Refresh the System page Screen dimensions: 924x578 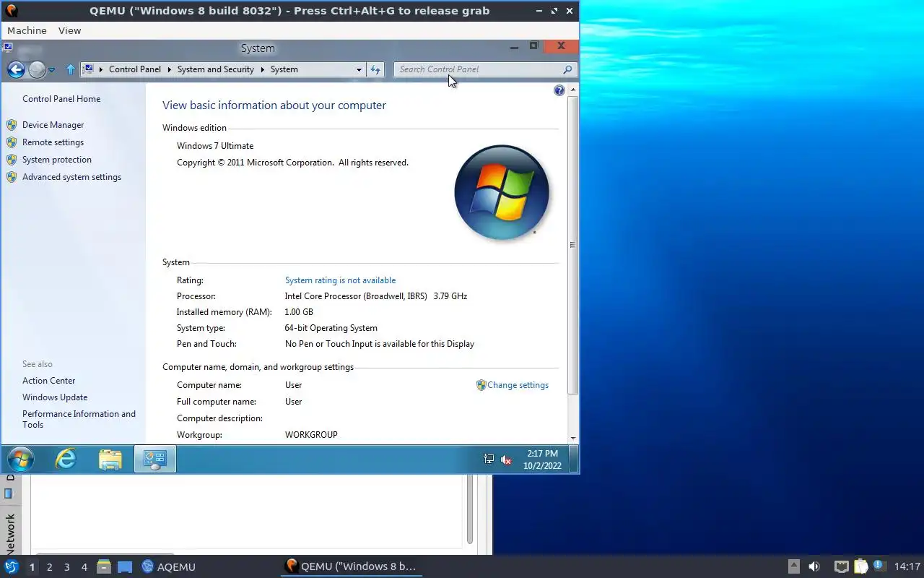375,69
